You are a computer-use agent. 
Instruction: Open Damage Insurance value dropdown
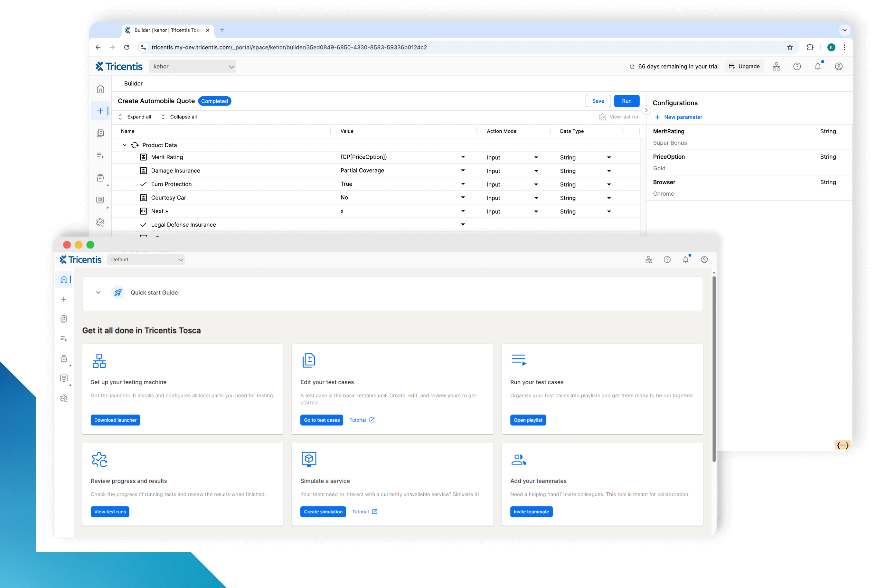coord(463,171)
